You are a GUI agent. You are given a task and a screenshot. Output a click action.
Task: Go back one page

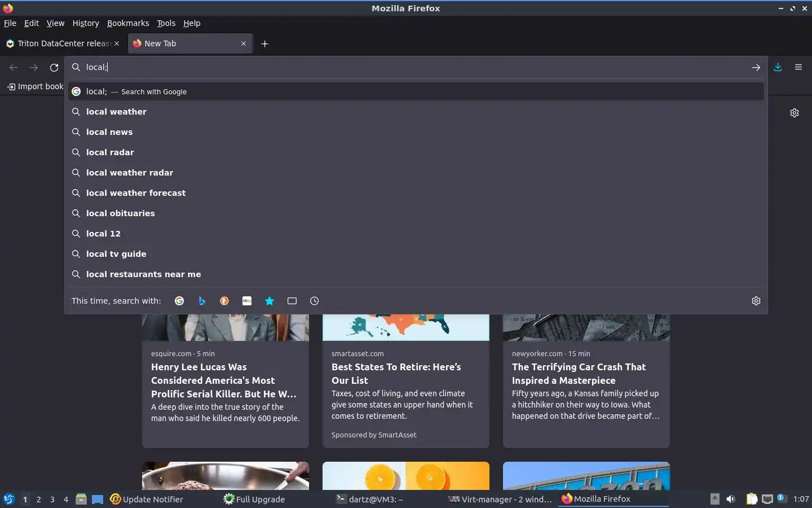click(x=14, y=67)
